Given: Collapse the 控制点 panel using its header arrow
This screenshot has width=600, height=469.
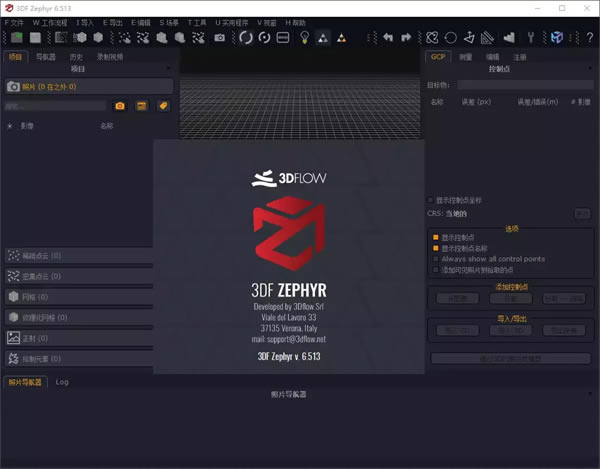Looking at the screenshot, I should tap(590, 68).
